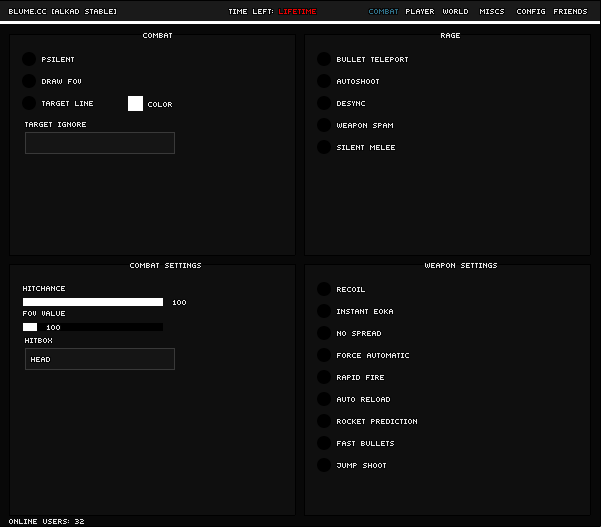Toggle Jump Shoot setting
Image resolution: width=601 pixels, height=527 pixels.
pyautogui.click(x=324, y=465)
